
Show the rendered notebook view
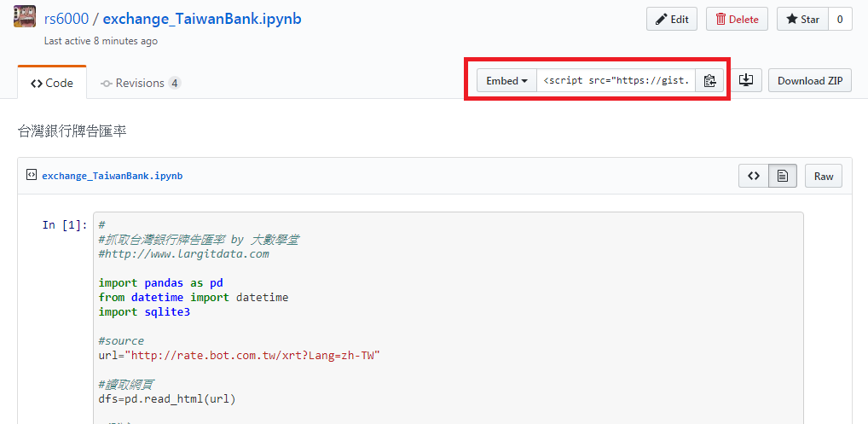coord(782,176)
